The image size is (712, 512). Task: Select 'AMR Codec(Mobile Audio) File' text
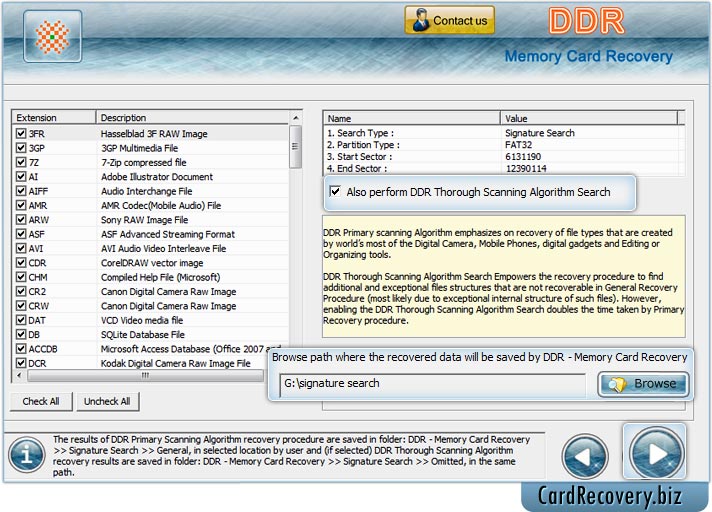pos(161,206)
